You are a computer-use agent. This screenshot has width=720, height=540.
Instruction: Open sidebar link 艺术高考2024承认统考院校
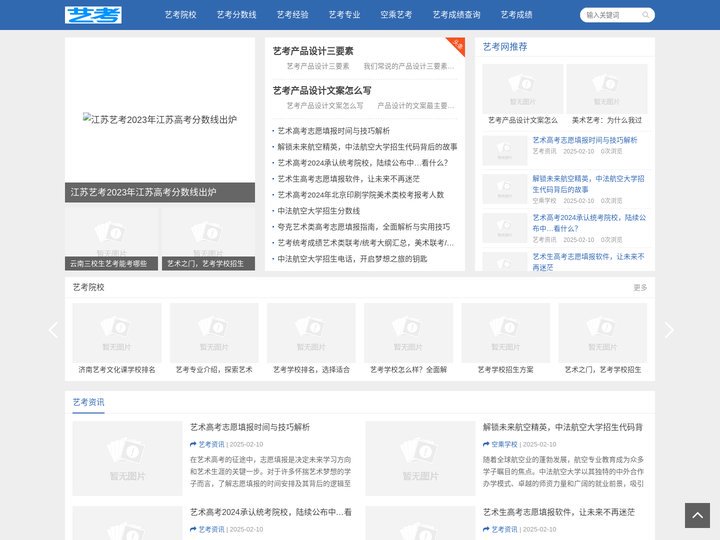pos(589,223)
